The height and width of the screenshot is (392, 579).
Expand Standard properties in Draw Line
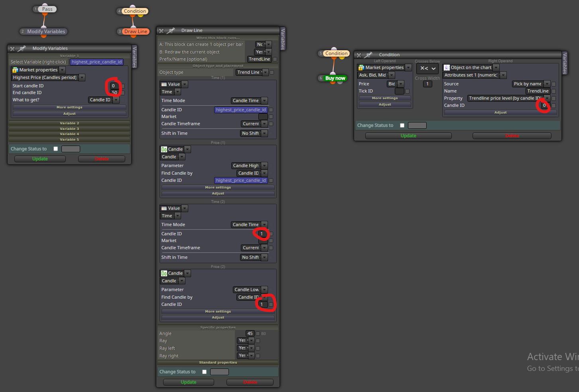coord(218,362)
